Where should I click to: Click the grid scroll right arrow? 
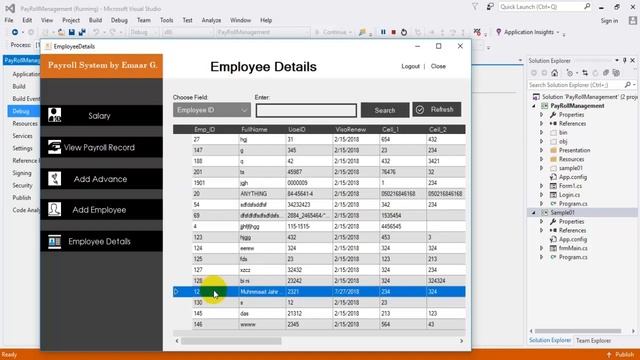[x=462, y=341]
